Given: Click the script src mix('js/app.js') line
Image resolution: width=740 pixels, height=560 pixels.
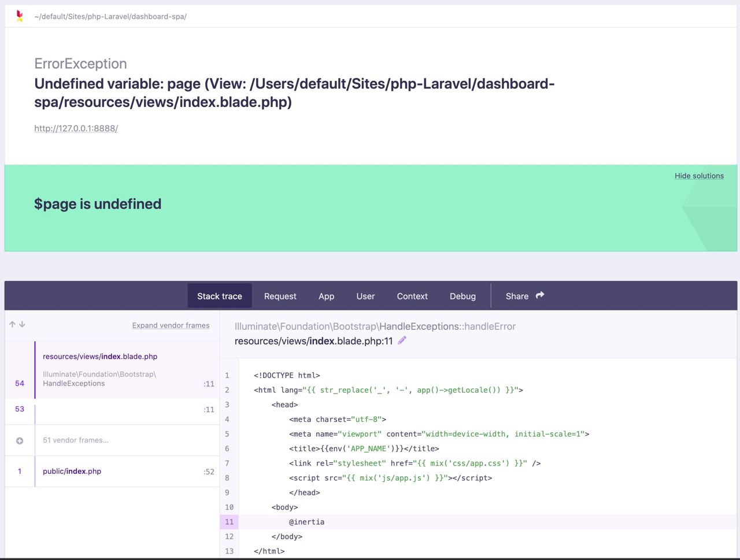Looking at the screenshot, I should 391,478.
